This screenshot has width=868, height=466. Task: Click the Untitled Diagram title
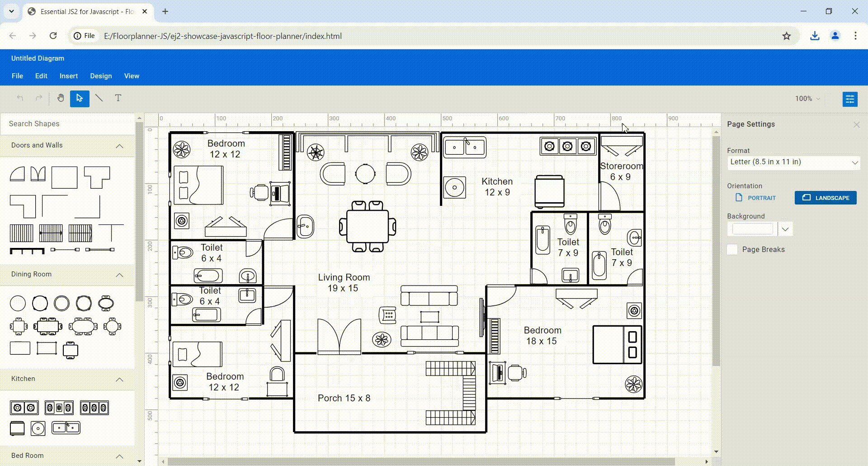pyautogui.click(x=38, y=58)
